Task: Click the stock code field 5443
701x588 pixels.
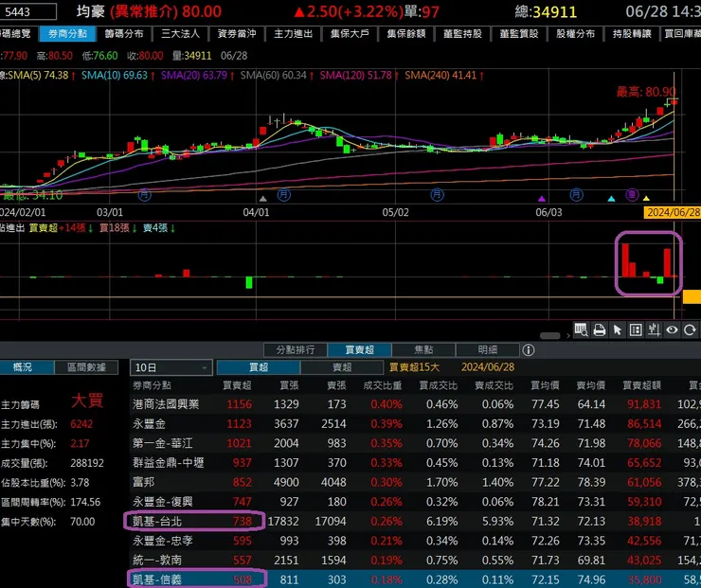Action: [28, 11]
